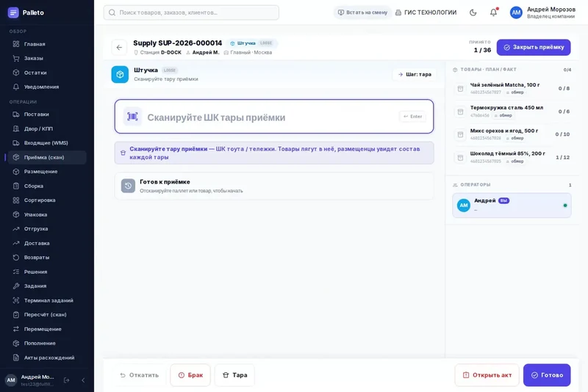Viewport: 588px width, 392px height.
Task: Click the Откатить undo button
Action: tap(140, 375)
